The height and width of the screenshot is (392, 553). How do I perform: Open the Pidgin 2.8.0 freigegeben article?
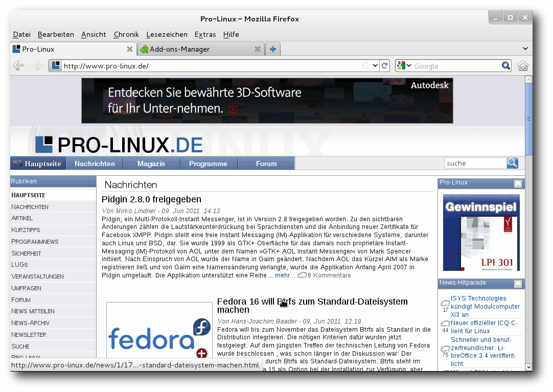[151, 199]
